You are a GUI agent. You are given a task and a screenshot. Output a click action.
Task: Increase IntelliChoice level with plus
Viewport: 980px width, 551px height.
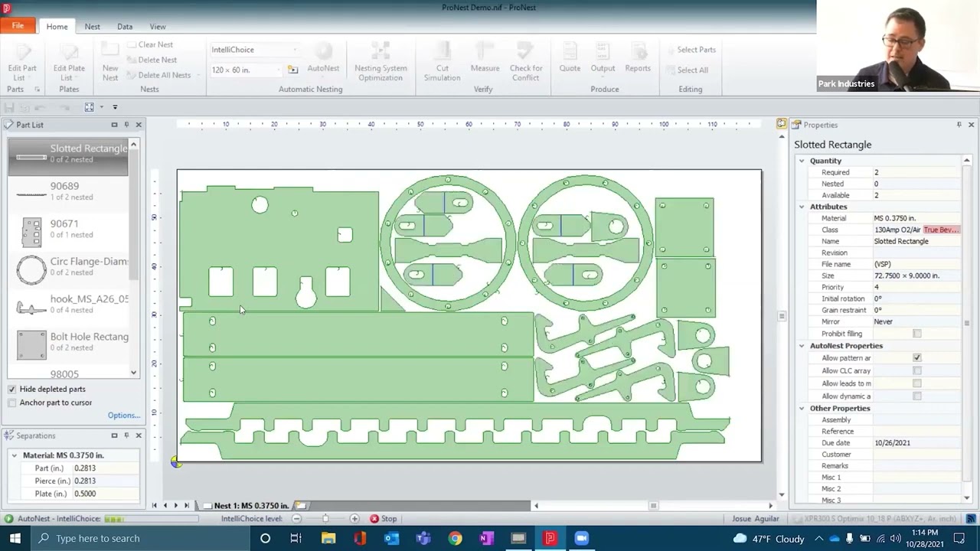(354, 519)
